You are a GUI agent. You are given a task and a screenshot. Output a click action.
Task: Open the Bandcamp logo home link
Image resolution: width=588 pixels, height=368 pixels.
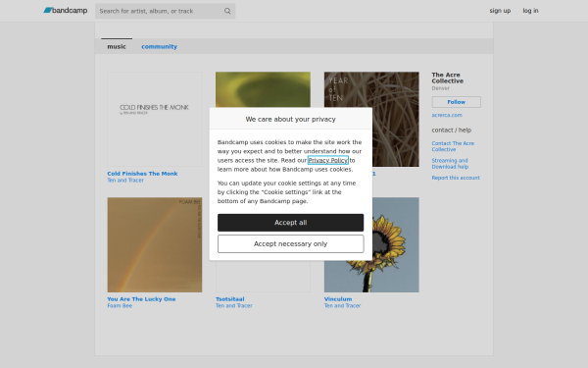pos(66,11)
